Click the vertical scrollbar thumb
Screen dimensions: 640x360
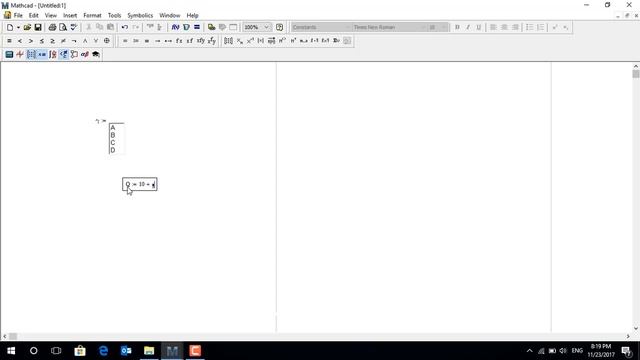636,74
